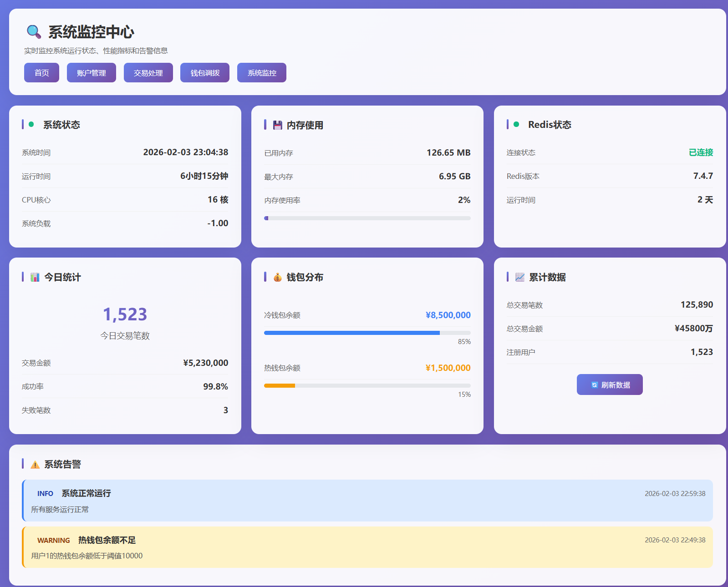Open the INFO alert 系统正常运行

click(x=367, y=501)
